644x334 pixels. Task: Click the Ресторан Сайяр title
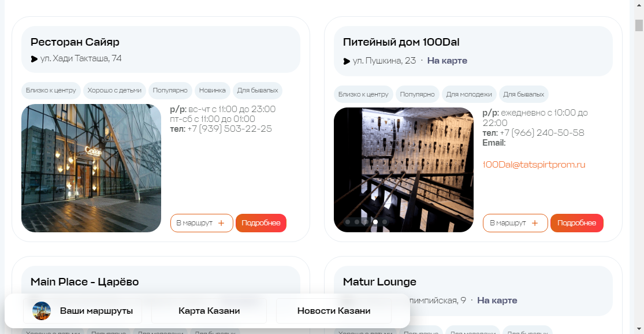click(75, 42)
